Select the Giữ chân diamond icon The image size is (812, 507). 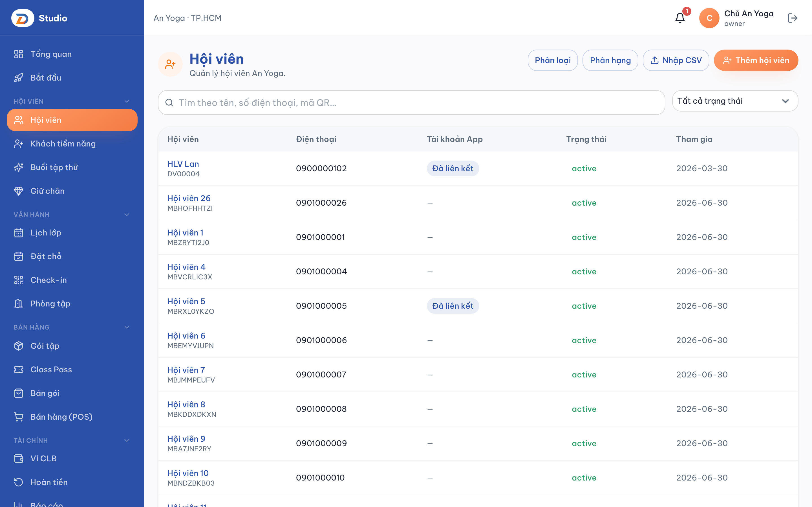(19, 191)
